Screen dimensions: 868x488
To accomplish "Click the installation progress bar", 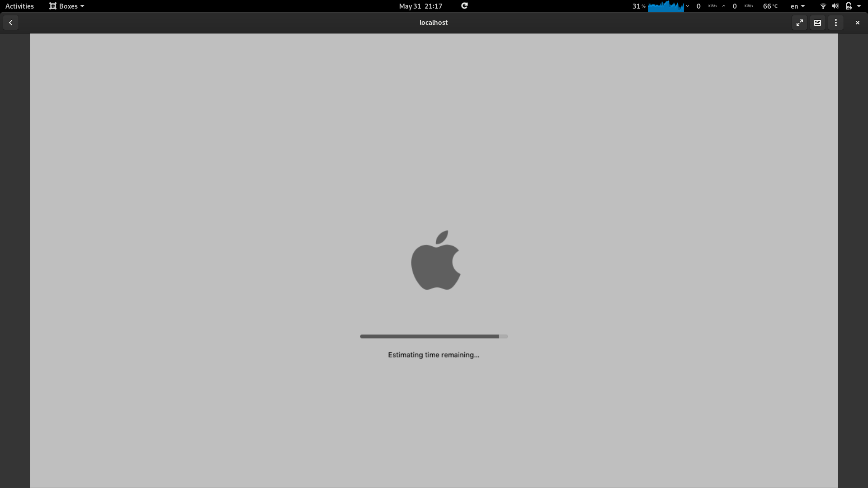I will tap(433, 336).
